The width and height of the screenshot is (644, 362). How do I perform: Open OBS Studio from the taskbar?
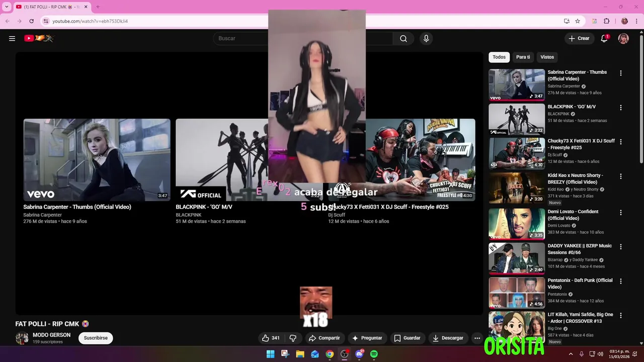344,354
